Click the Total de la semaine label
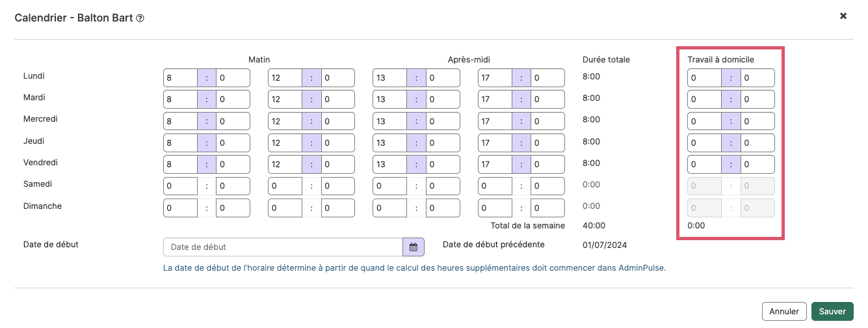The image size is (868, 328). tap(528, 226)
